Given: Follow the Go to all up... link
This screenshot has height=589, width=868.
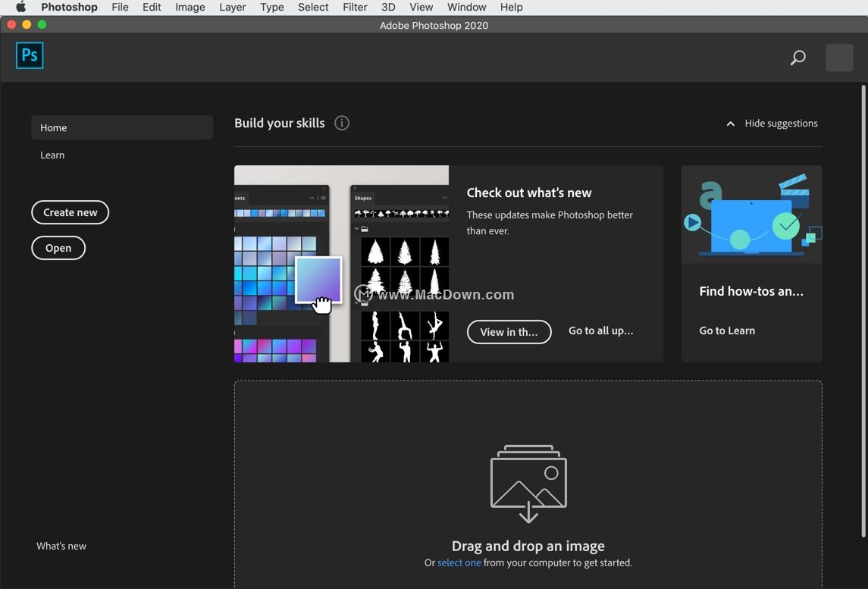Looking at the screenshot, I should pyautogui.click(x=600, y=331).
